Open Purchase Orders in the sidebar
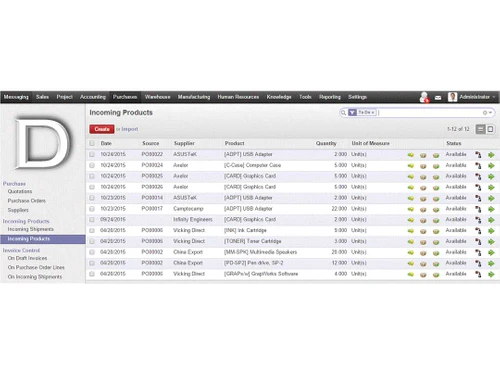 26,201
